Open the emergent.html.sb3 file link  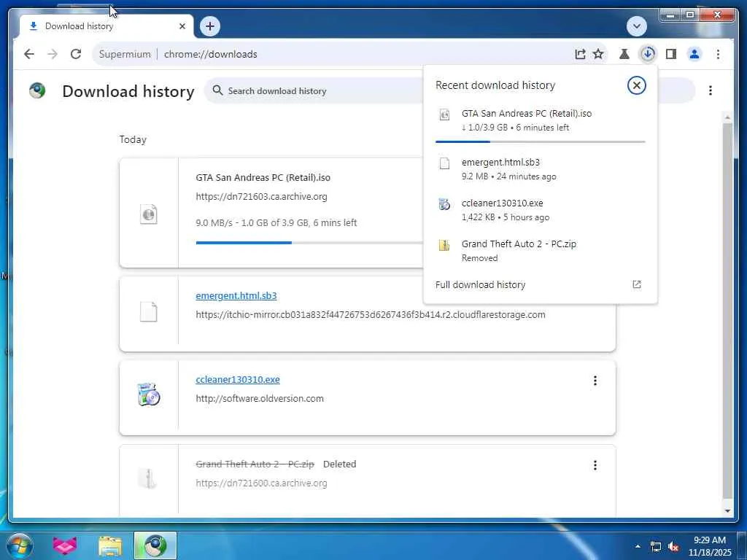(x=236, y=296)
